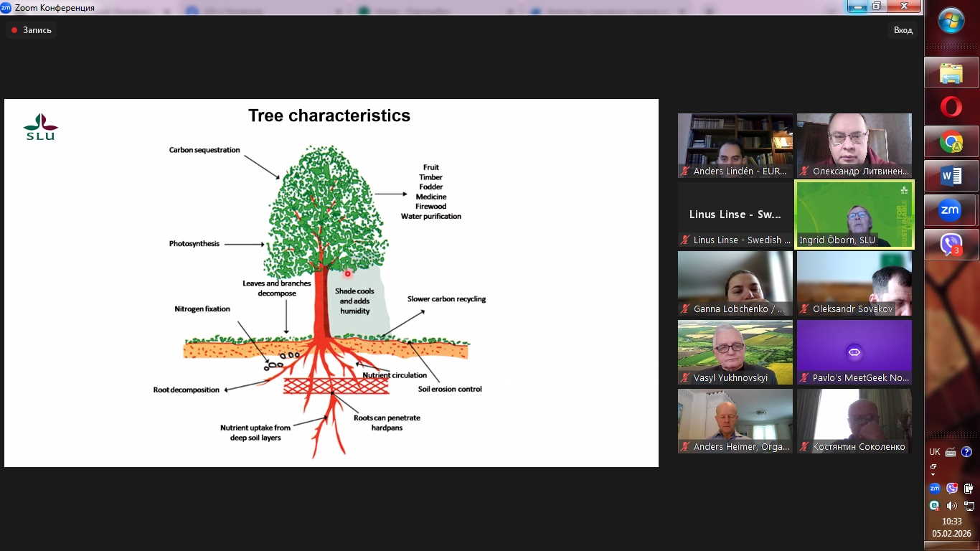Switch to Microsoft Word in taskbar
This screenshot has width=980, height=551.
coord(951,176)
